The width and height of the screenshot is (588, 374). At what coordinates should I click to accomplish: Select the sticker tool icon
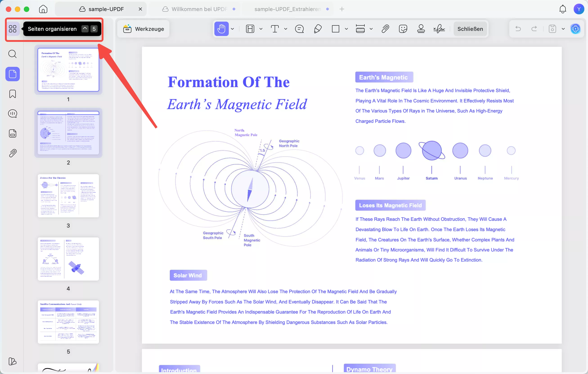pos(403,29)
